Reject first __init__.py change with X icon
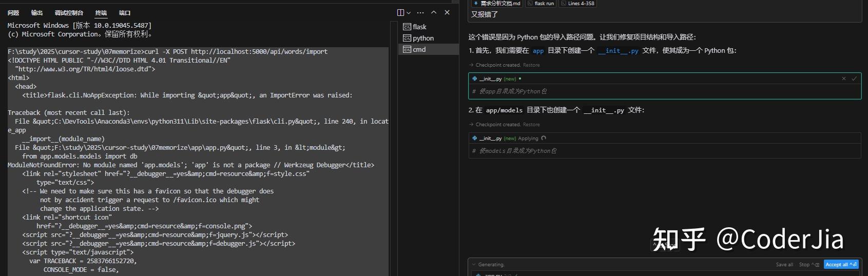Screen dimensions: 868x276 843,78
